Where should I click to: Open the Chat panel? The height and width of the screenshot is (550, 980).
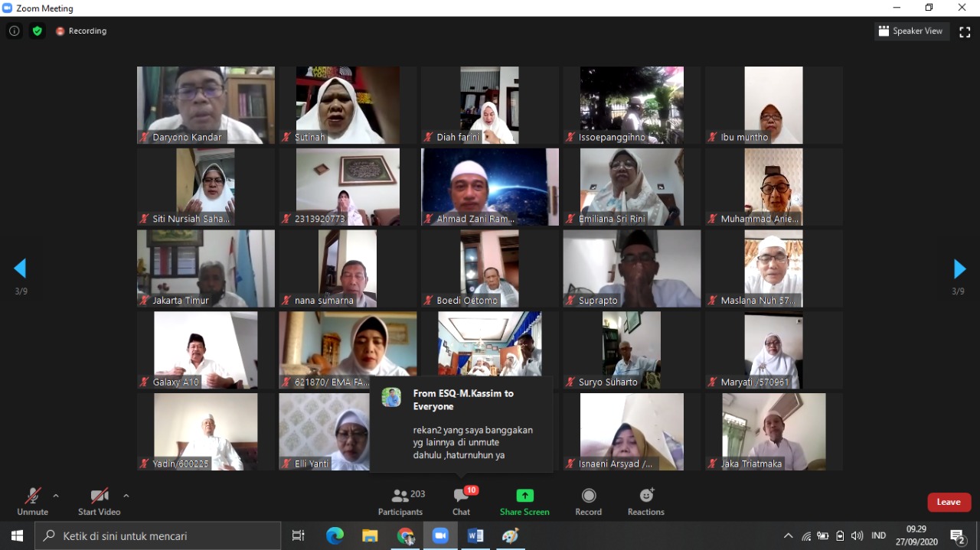461,502
